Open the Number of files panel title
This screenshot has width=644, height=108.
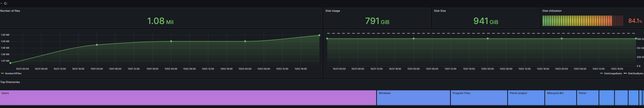pos(10,11)
